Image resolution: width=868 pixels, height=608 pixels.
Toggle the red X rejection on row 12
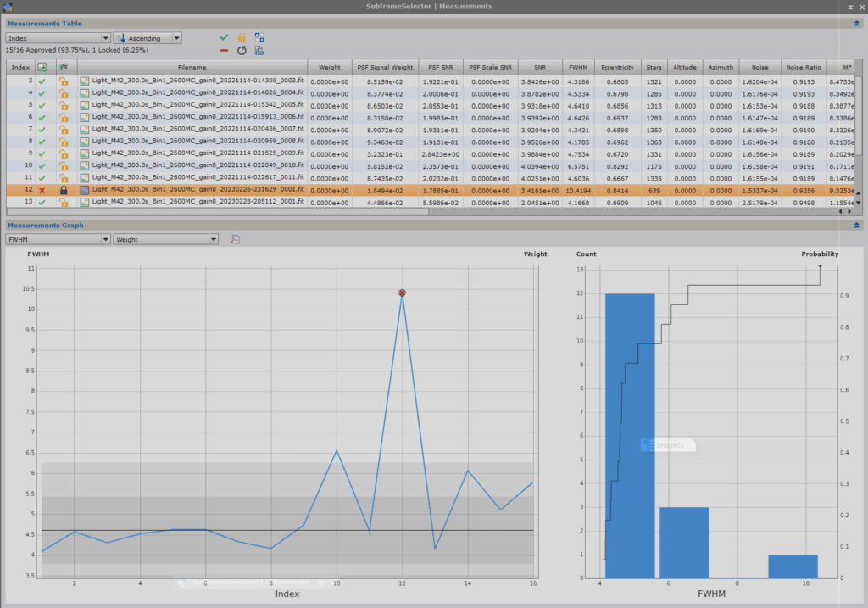(x=42, y=191)
